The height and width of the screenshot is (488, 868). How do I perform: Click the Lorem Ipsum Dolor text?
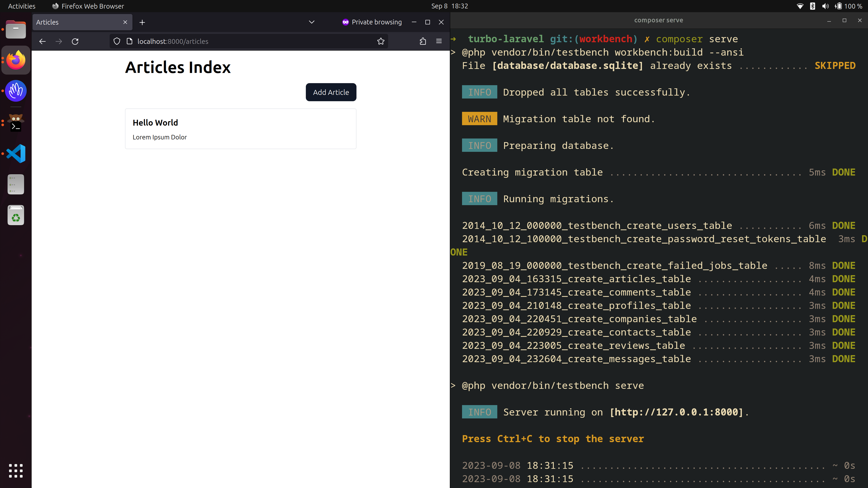point(159,137)
